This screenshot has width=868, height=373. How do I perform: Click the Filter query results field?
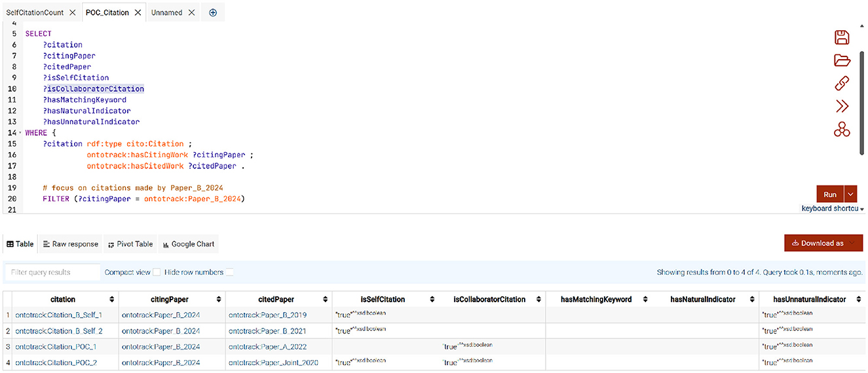(x=52, y=272)
